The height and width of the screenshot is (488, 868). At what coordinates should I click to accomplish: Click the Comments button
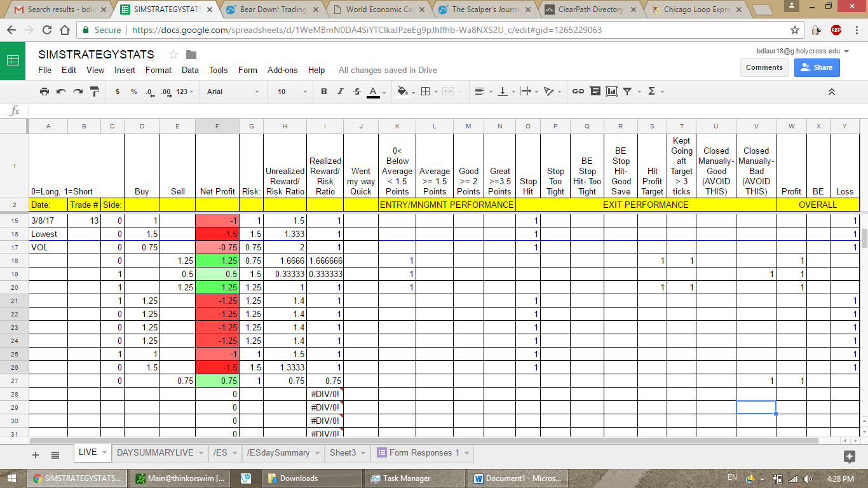pyautogui.click(x=764, y=67)
